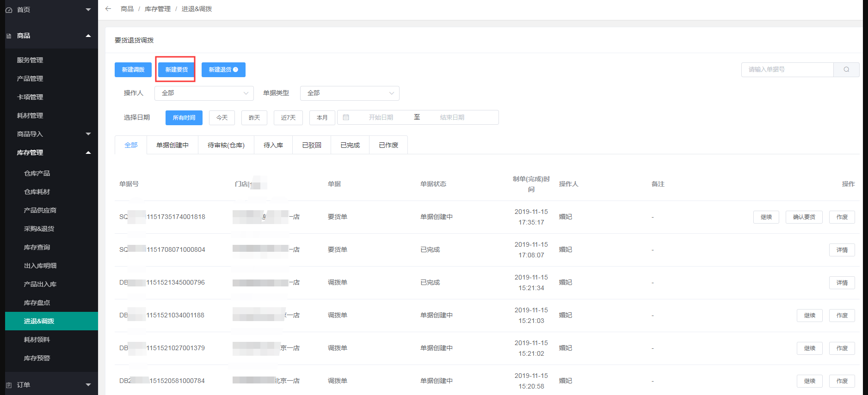Click 确认要货 for order ending 174001818
The height and width of the screenshot is (395, 868).
(x=804, y=217)
